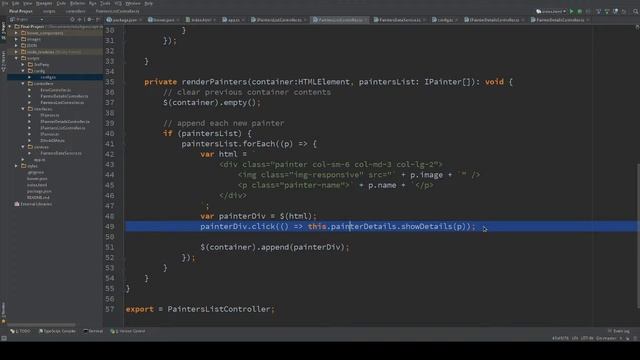Expand the bower_components folder
This screenshot has height=360, width=640.
coord(16,33)
